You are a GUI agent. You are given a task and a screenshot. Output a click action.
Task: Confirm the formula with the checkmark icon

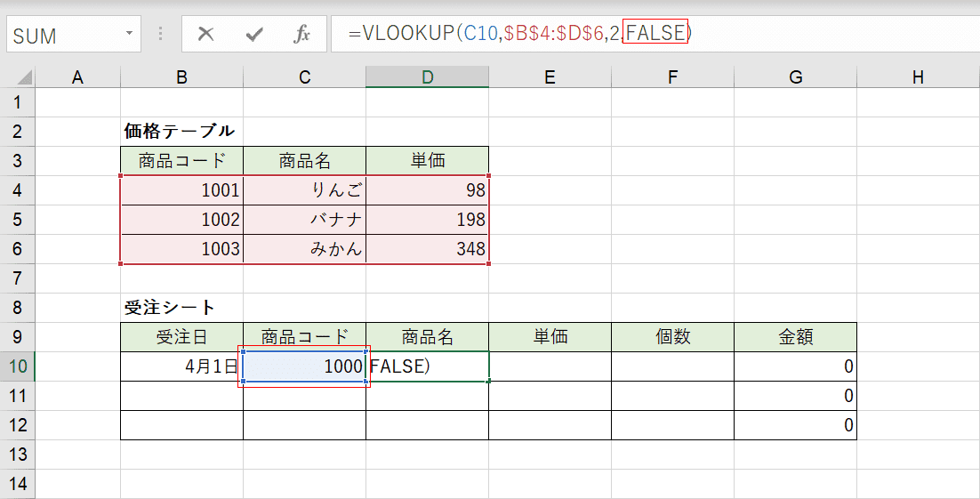click(x=253, y=35)
